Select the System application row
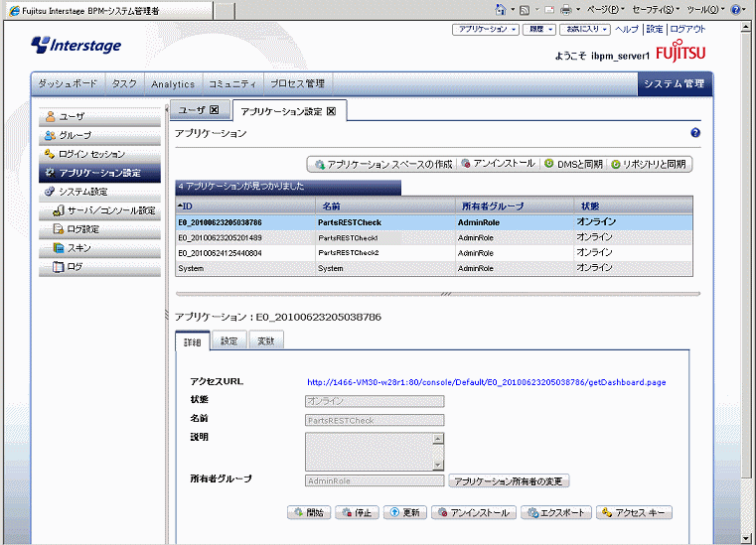This screenshot has width=756, height=545. tap(434, 268)
